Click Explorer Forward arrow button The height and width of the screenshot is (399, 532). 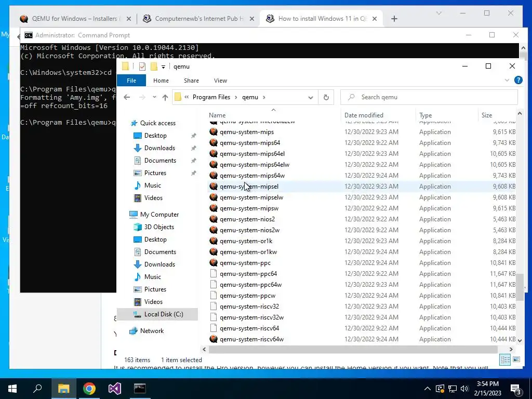tap(142, 97)
